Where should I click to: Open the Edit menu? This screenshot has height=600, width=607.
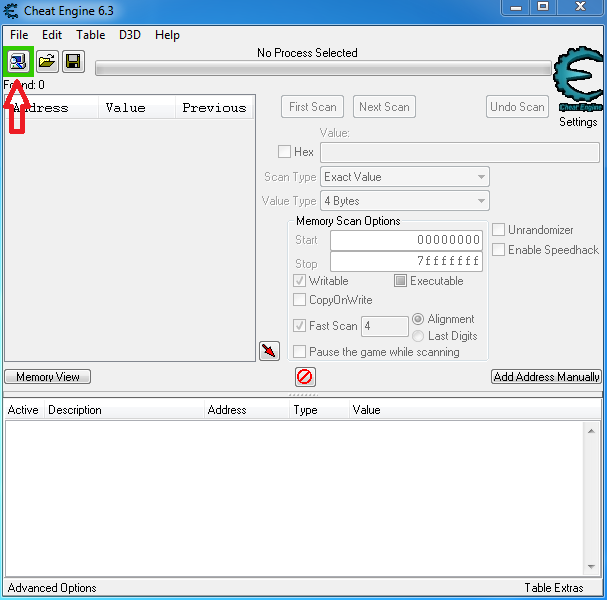click(52, 35)
